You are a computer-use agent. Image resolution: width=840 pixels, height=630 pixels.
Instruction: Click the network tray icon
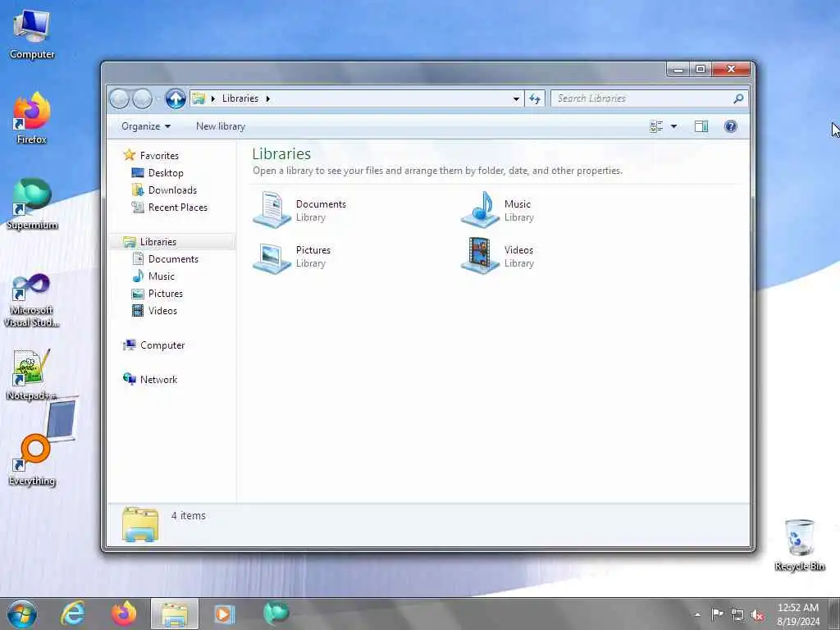click(x=737, y=615)
